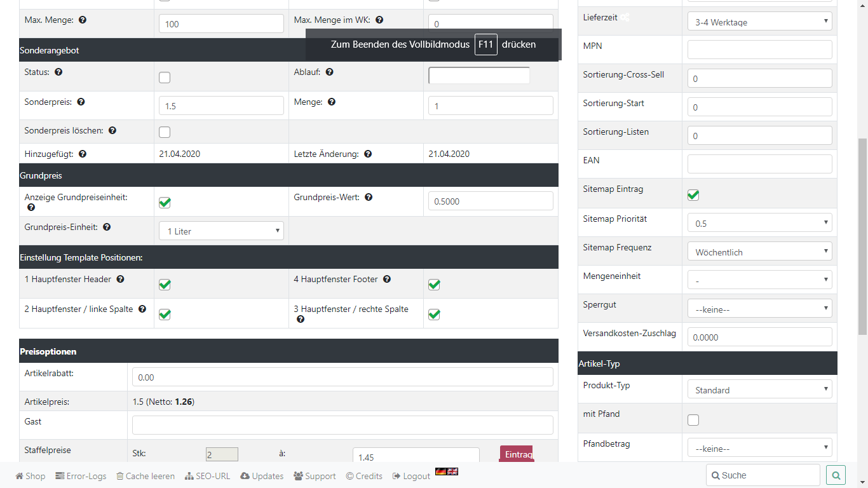Screen dimensions: 868x488
Task: Click the help icon next to Ablauf
Action: (330, 72)
